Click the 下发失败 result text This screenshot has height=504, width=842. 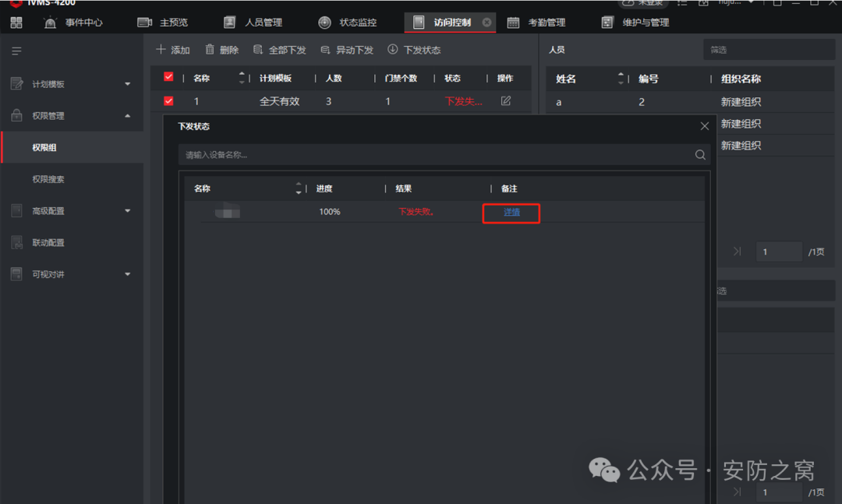pyautogui.click(x=416, y=212)
